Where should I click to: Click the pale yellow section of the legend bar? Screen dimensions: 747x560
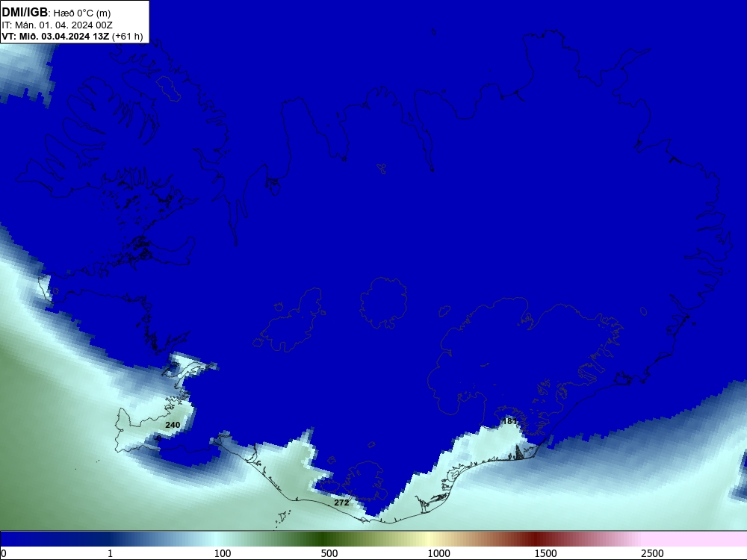pyautogui.click(x=431, y=539)
